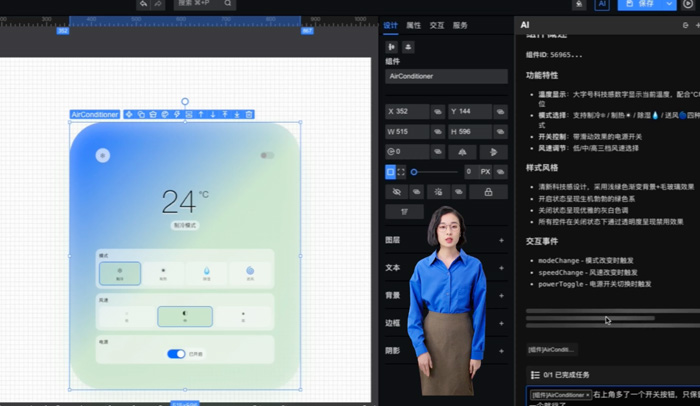The width and height of the screenshot is (700, 406).
Task: Toggle the power switch in the 电源 card
Action: pos(176,354)
